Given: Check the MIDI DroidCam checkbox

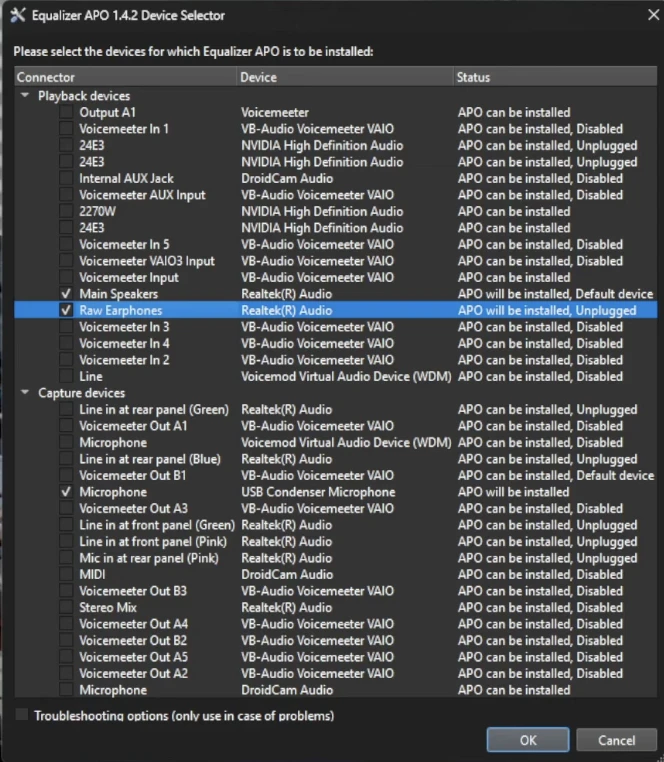Looking at the screenshot, I should 66,574.
